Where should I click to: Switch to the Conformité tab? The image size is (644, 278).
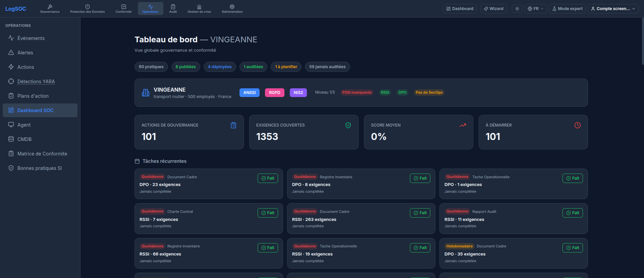tap(123, 9)
